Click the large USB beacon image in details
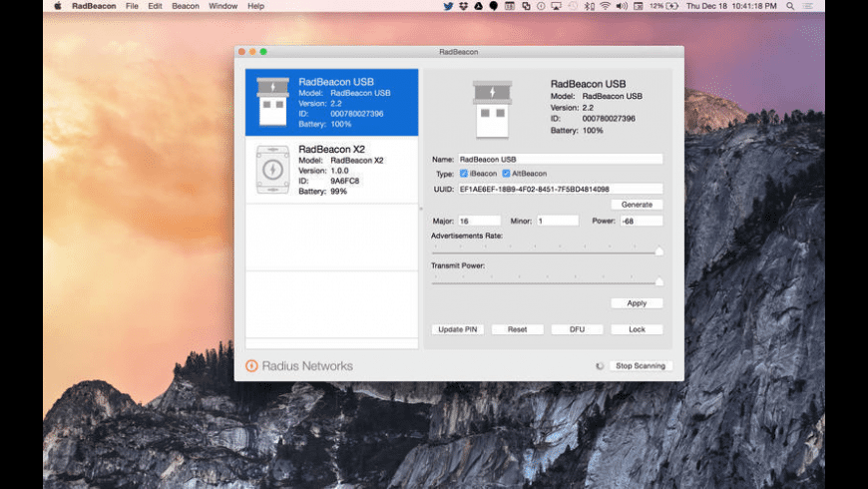 [492, 109]
